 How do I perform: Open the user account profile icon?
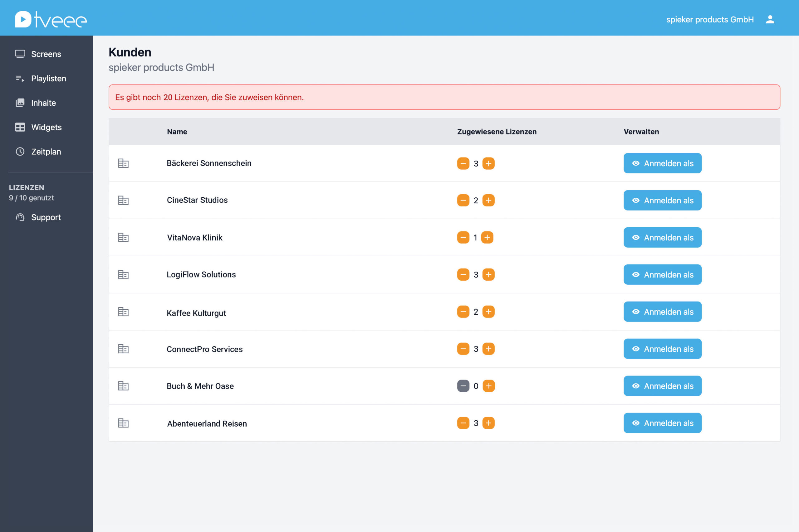(x=770, y=19)
